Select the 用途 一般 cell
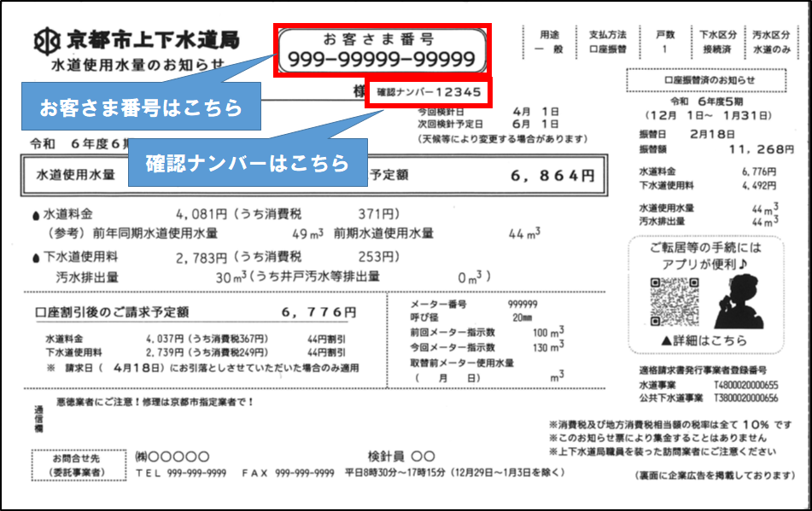812x511 pixels. pyautogui.click(x=548, y=43)
